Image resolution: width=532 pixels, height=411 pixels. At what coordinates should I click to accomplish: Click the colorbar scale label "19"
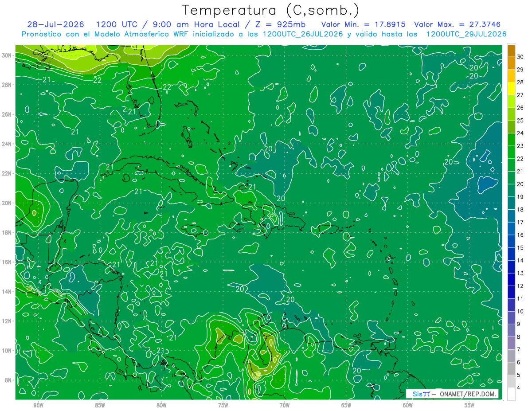click(x=520, y=197)
